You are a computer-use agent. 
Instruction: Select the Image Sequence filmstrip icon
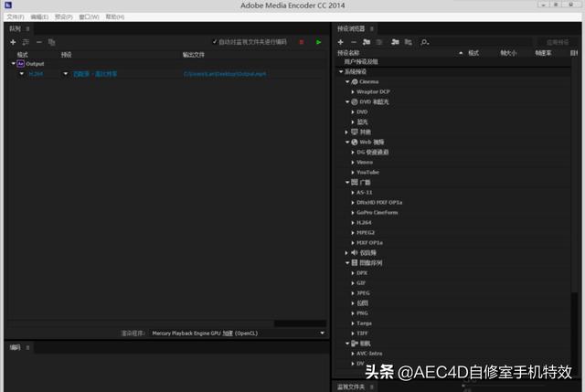[x=355, y=262]
